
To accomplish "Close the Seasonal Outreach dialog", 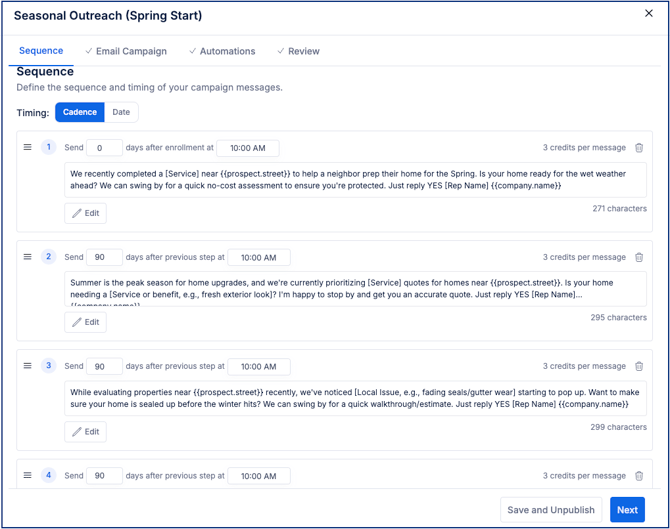I will pos(649,13).
